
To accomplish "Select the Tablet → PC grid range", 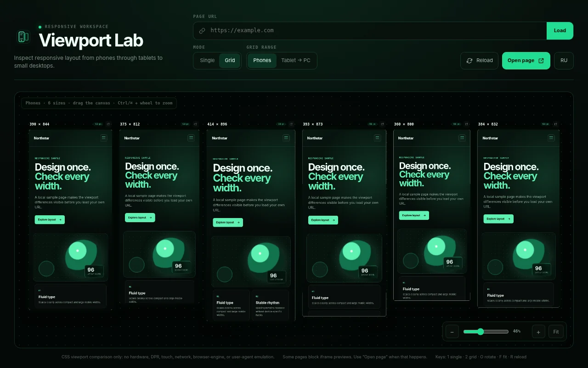I will [x=296, y=60].
